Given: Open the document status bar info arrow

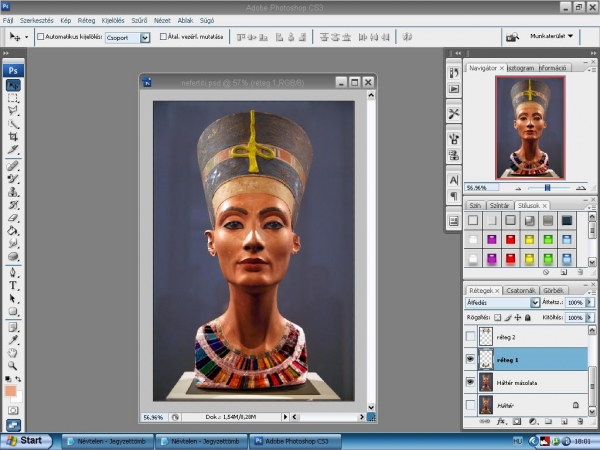Looking at the screenshot, I should tap(285, 417).
